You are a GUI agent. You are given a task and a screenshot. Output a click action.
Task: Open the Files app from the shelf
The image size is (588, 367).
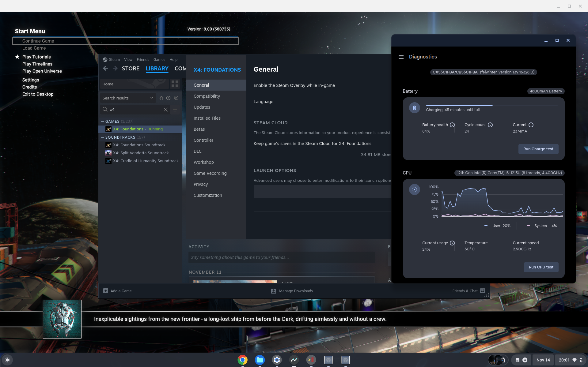pos(260,360)
